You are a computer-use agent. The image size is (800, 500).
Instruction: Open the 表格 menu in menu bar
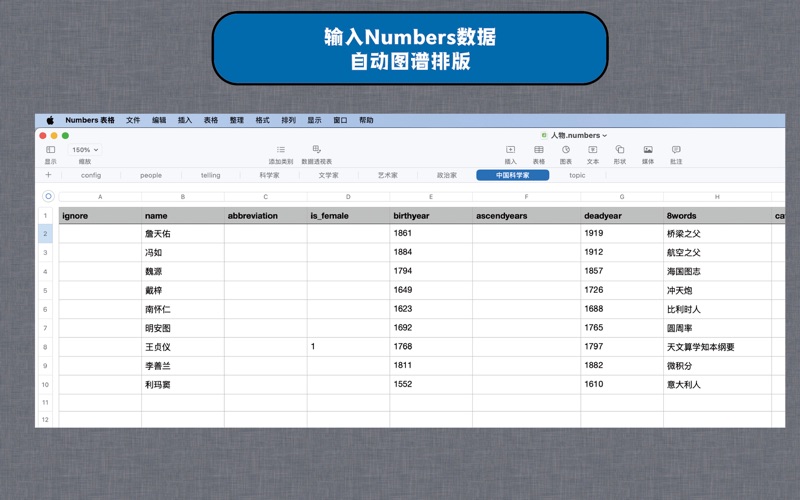click(x=211, y=120)
